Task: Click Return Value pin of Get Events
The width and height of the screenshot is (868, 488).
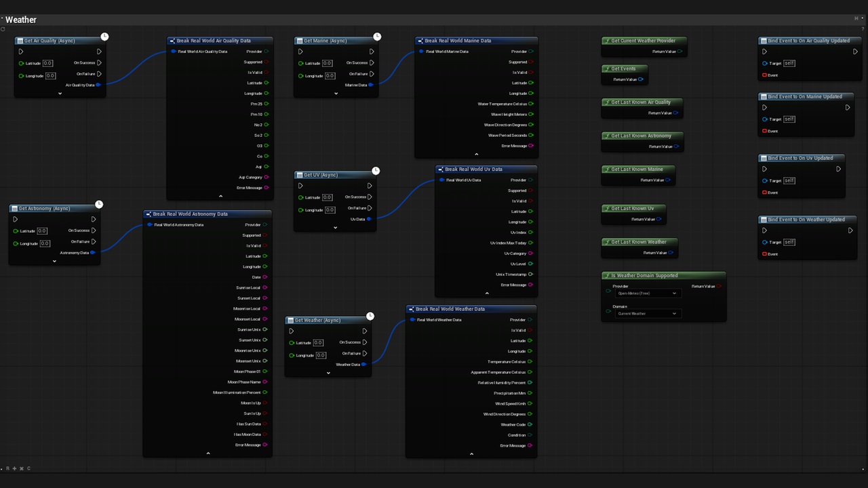Action: (640, 79)
